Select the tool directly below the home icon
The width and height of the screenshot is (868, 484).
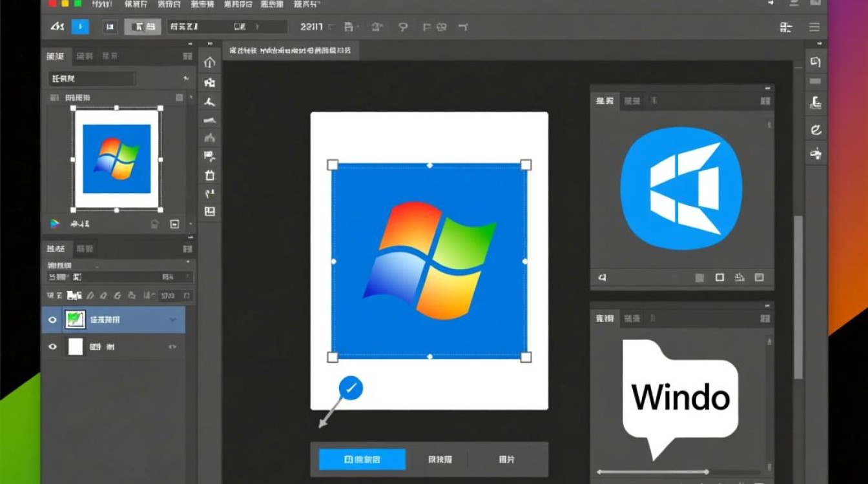click(209, 83)
